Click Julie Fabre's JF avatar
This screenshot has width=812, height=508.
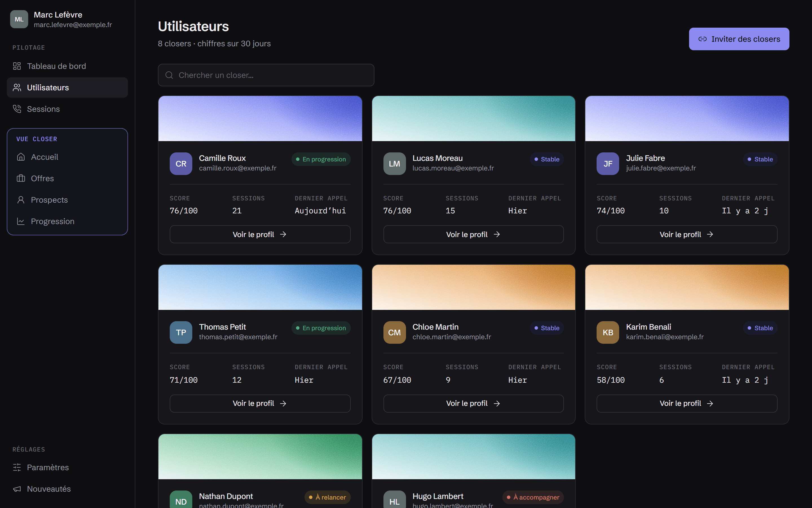coord(608,164)
